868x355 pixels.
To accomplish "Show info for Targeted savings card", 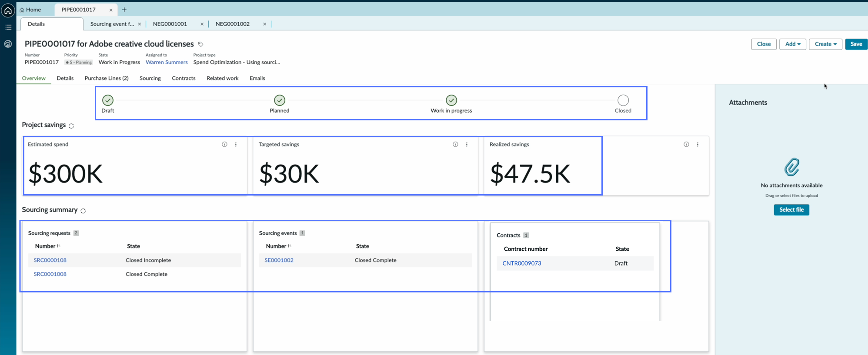I will click(455, 144).
